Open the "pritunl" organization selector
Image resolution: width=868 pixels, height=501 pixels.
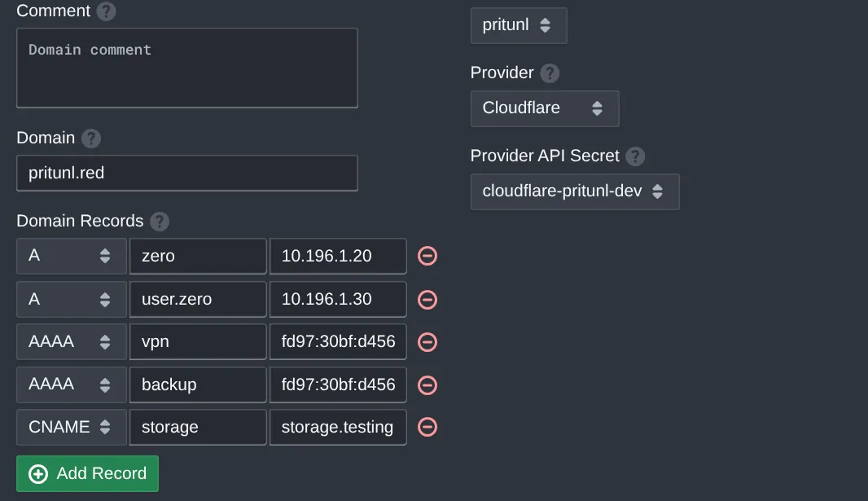click(519, 25)
